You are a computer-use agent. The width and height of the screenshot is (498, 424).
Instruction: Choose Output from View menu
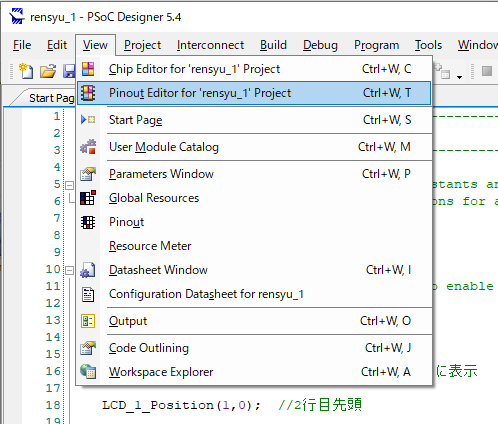(x=255, y=321)
